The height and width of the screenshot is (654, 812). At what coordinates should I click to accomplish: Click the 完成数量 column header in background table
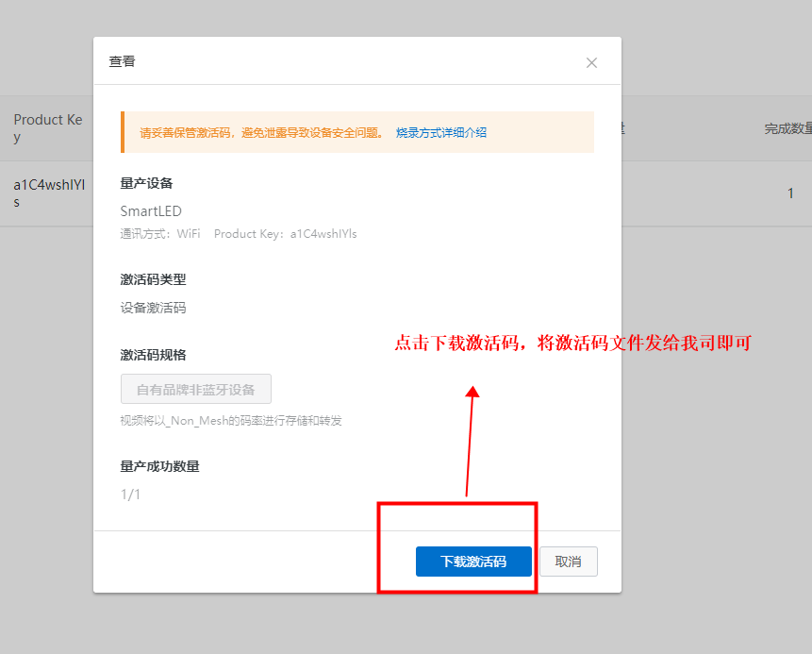coord(788,128)
